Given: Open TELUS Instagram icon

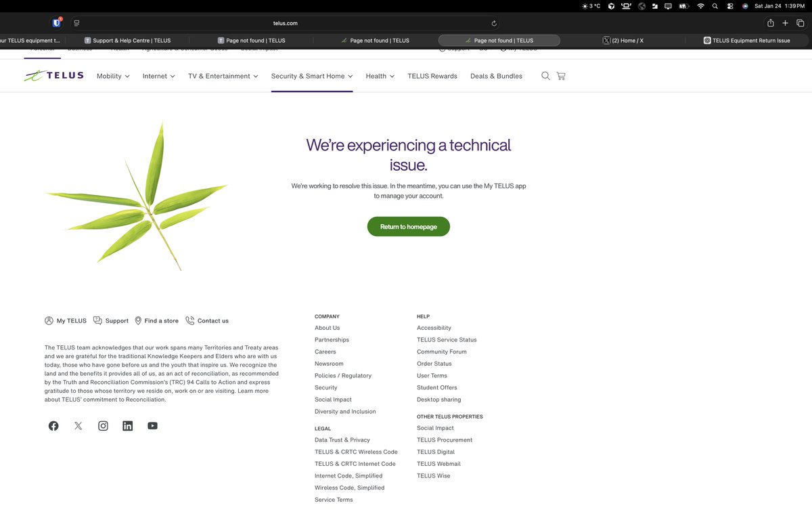Looking at the screenshot, I should [x=103, y=426].
